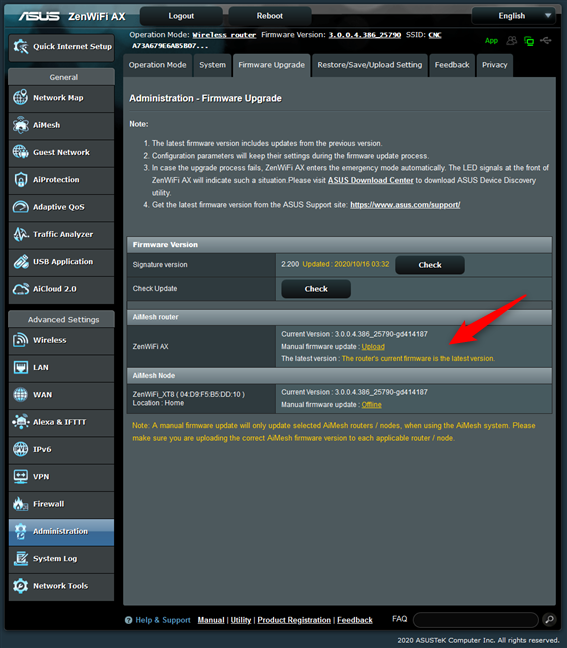
Task: Open the USB Application icon
Action: tap(21, 261)
